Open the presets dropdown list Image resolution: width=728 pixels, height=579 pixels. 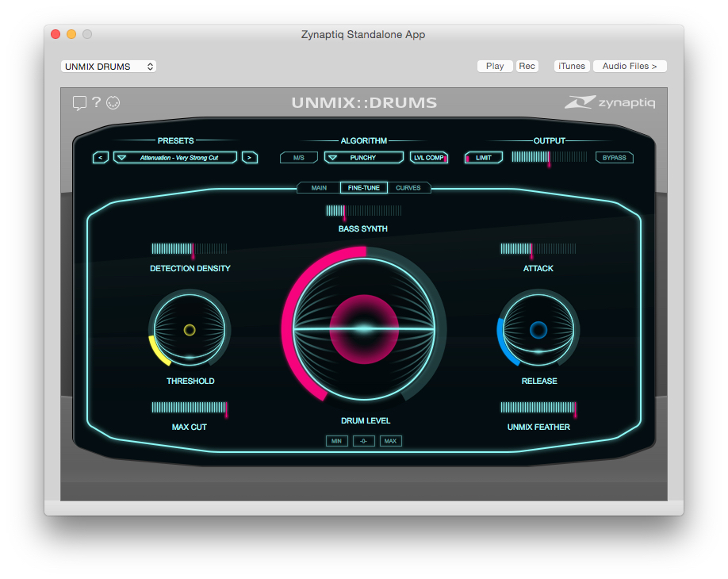(175, 158)
